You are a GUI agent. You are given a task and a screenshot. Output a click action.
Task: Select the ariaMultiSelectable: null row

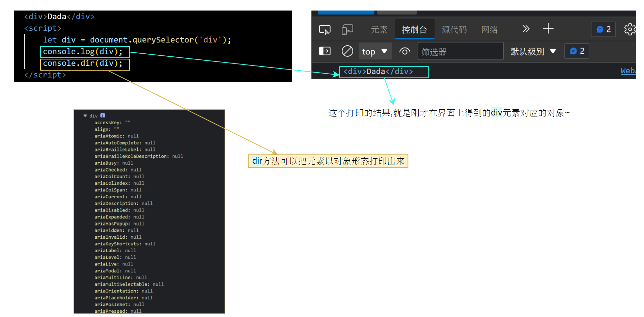tap(129, 284)
